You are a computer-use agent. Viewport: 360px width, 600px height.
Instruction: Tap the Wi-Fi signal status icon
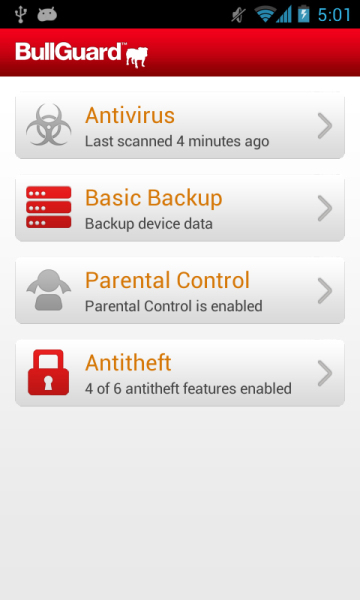(265, 15)
